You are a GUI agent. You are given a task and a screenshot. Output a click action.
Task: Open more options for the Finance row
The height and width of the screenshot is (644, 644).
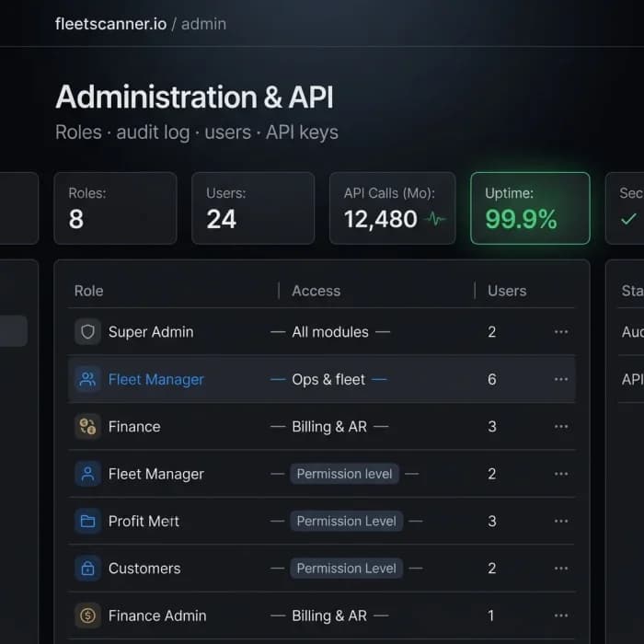coord(561,426)
